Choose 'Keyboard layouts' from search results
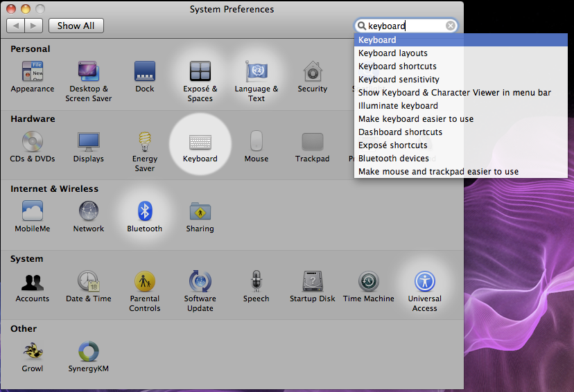This screenshot has height=392, width=574. coord(461,53)
